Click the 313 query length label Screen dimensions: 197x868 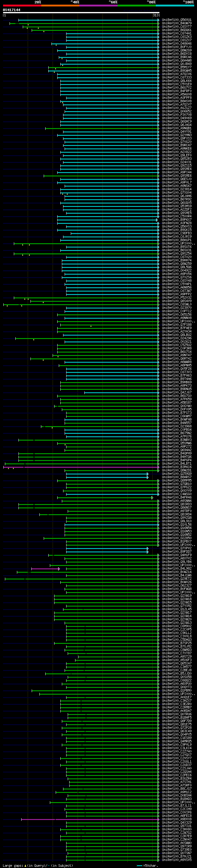coord(155,15)
